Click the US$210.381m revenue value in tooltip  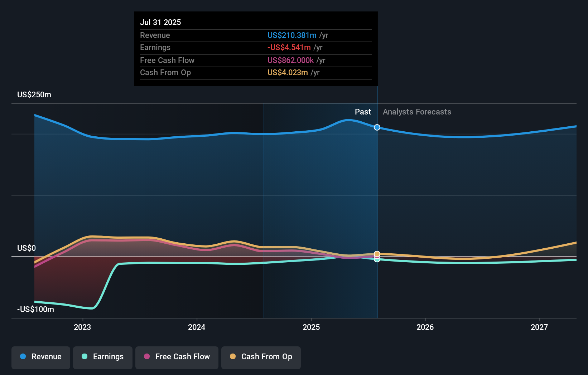click(x=292, y=35)
